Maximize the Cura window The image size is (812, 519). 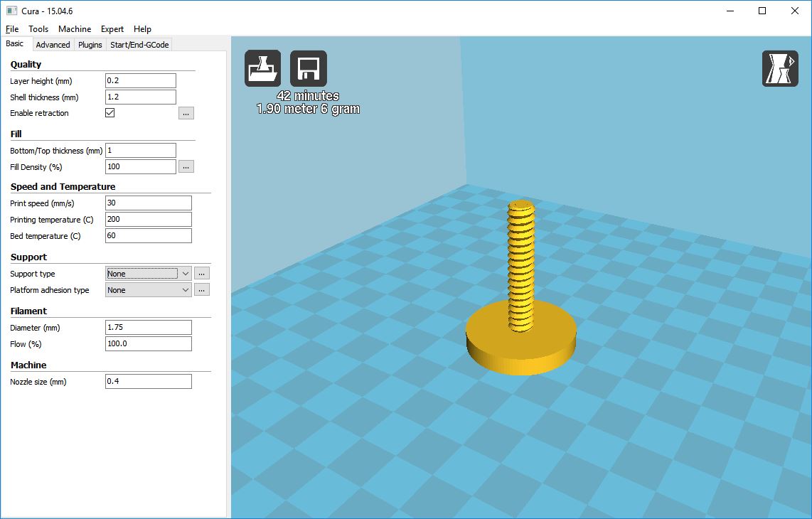tap(762, 11)
